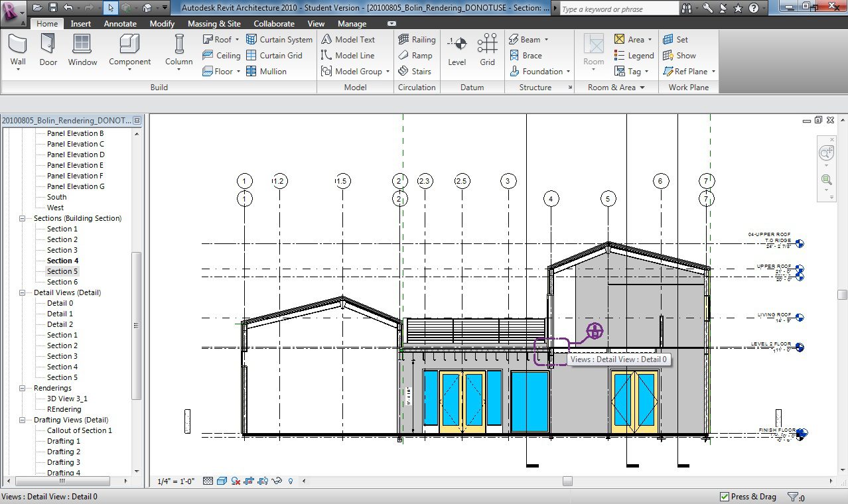Collapse the Sections (Building Section) tree node
The width and height of the screenshot is (848, 504).
tap(22, 218)
